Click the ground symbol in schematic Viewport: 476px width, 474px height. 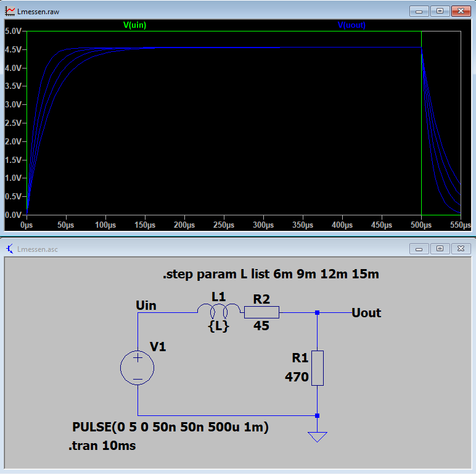(x=318, y=437)
